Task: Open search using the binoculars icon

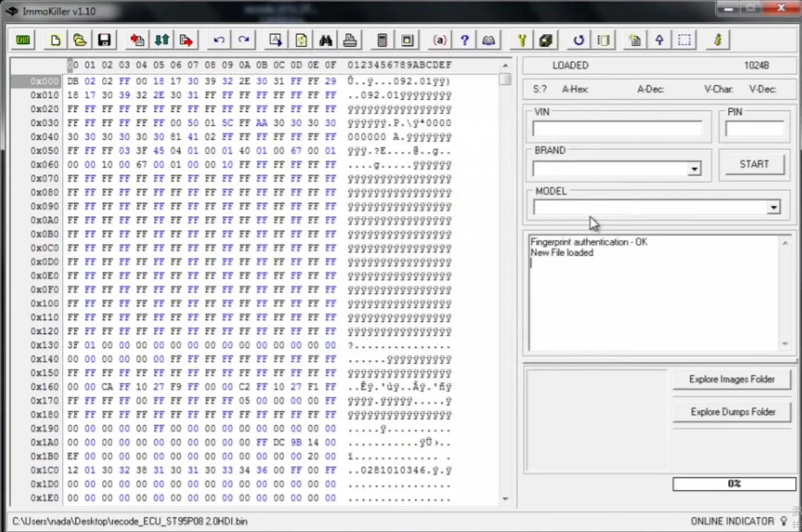Action: pos(325,39)
